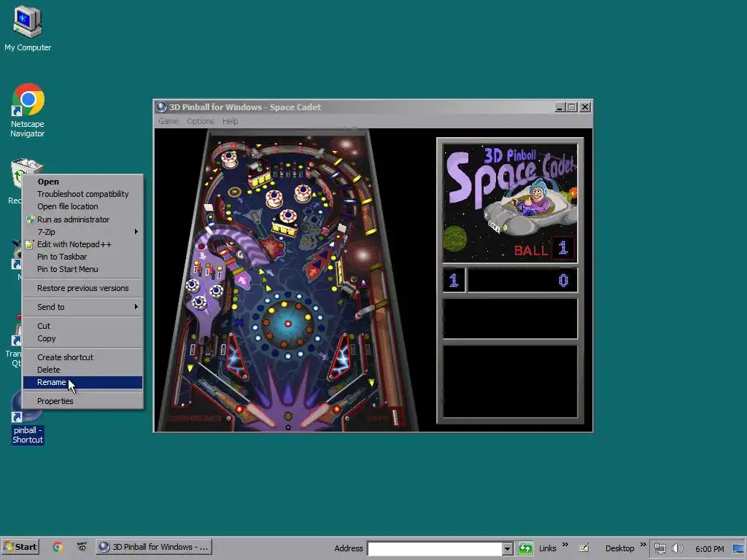Screen dimensions: 747x560
Task: Select Run as administrator
Action: (x=82, y=219)
